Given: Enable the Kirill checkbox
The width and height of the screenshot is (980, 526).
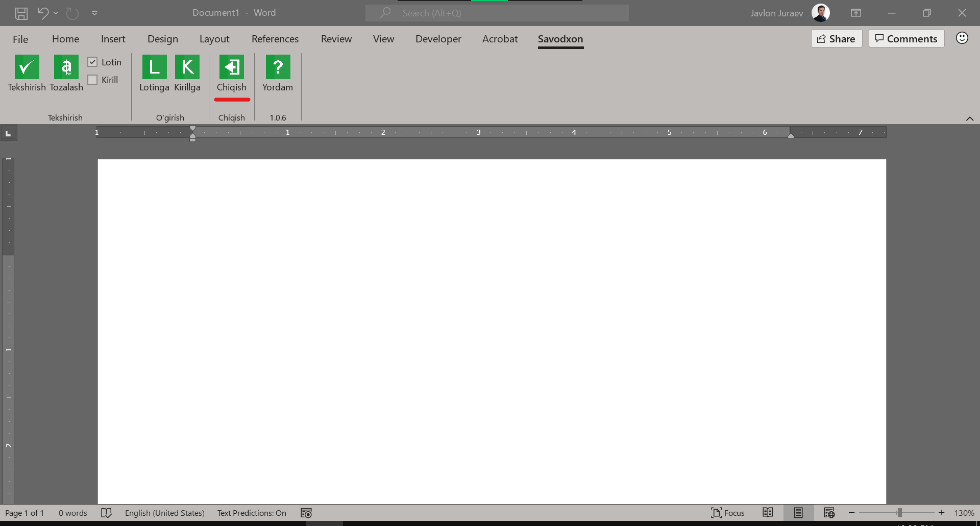Looking at the screenshot, I should coord(92,80).
